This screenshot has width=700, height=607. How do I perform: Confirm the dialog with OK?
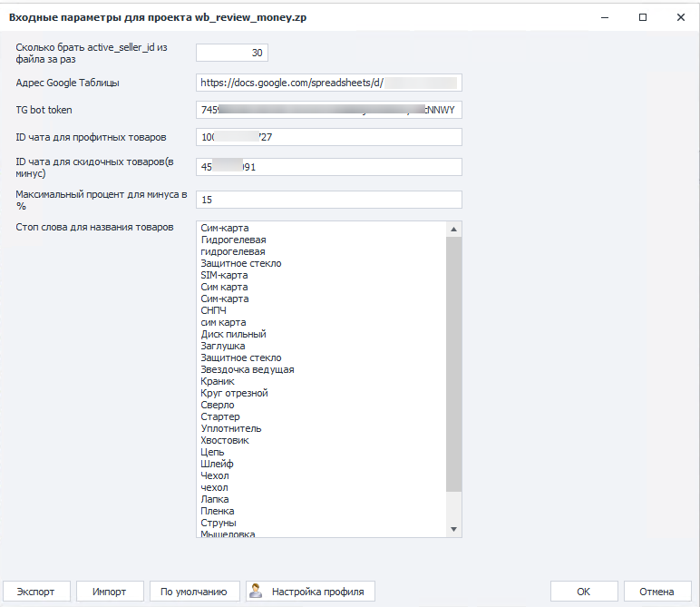coord(583,592)
